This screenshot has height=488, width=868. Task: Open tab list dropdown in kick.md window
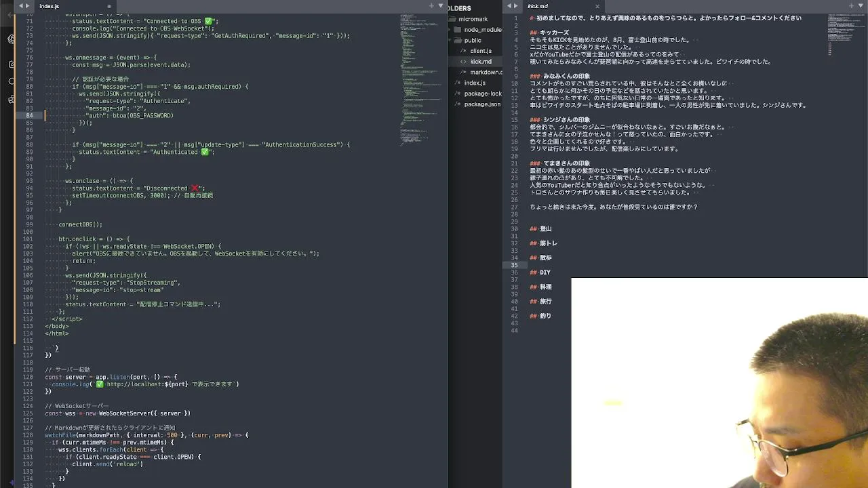tap(861, 6)
